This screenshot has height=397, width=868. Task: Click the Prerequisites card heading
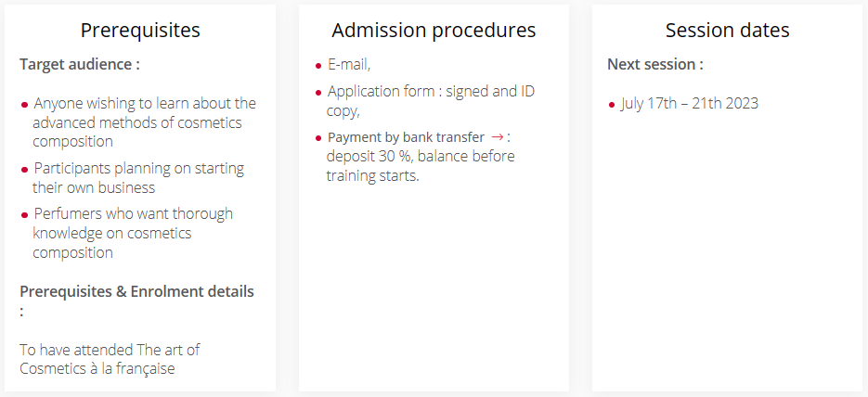coord(140,30)
